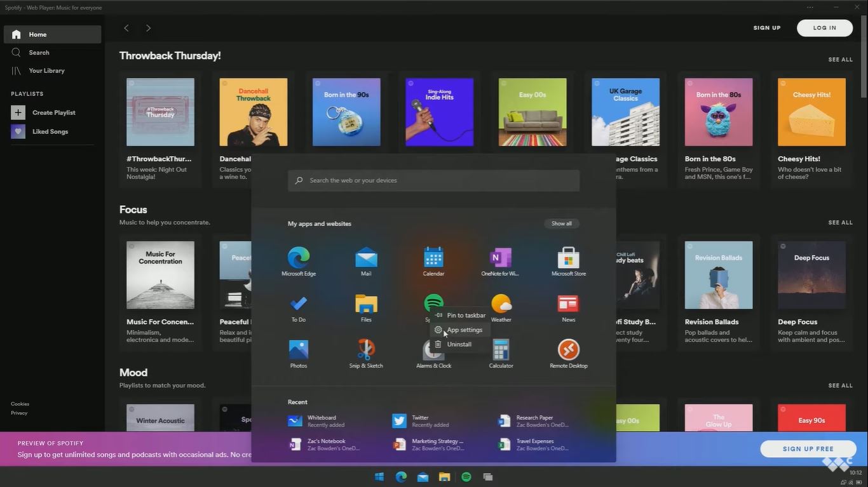Viewport: 868px width, 487px height.
Task: Open the Calendar app icon
Action: pos(433,258)
